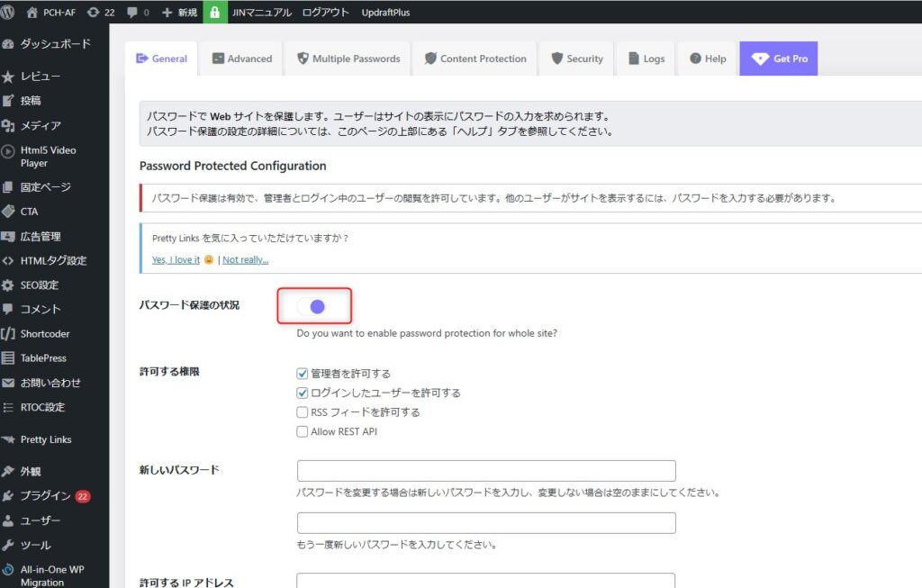
Task: Check the Allow REST API checkbox
Action: [303, 432]
